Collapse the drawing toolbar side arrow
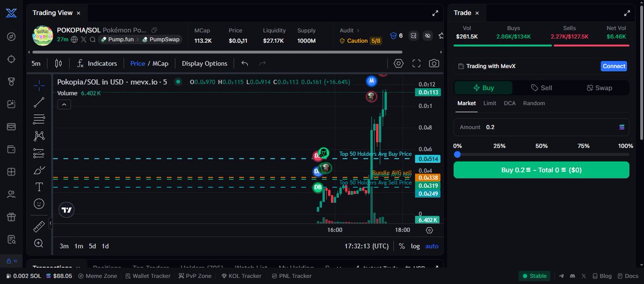 50,223
